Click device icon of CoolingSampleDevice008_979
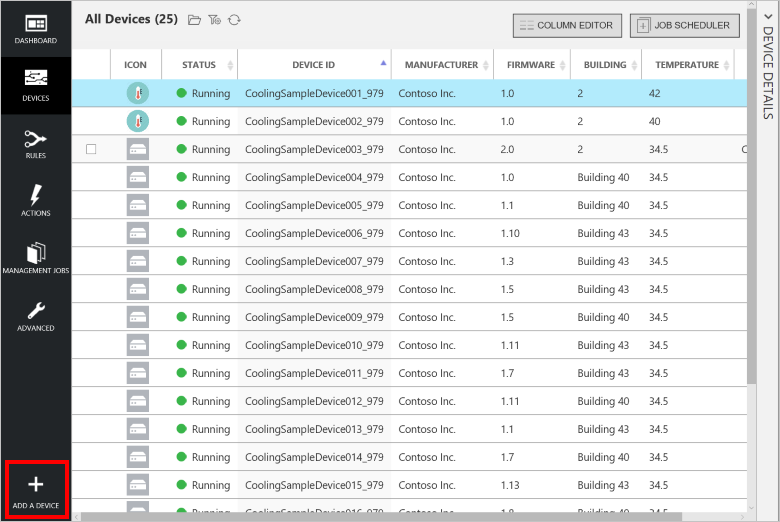 [x=138, y=289]
